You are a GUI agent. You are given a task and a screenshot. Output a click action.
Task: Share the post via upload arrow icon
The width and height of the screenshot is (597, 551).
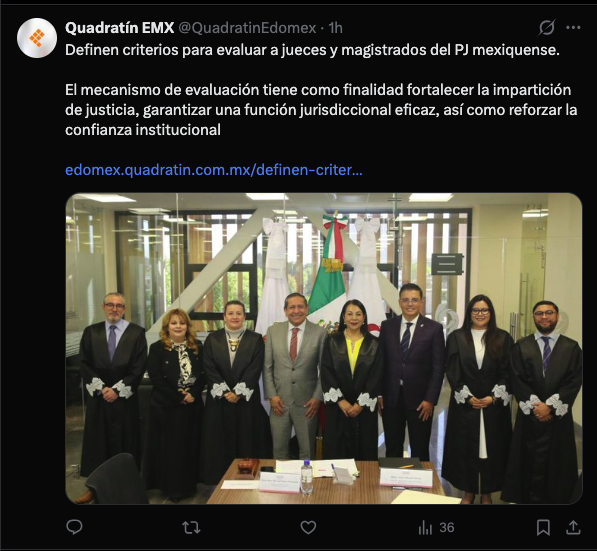(573, 527)
